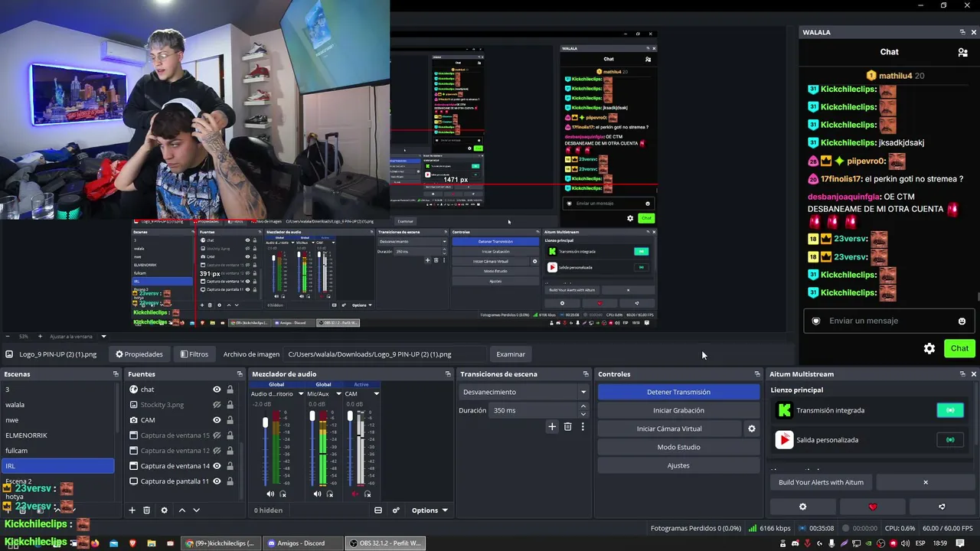This screenshot has width=980, height=551.
Task: Open emoji picker in chat message box
Action: click(x=962, y=321)
